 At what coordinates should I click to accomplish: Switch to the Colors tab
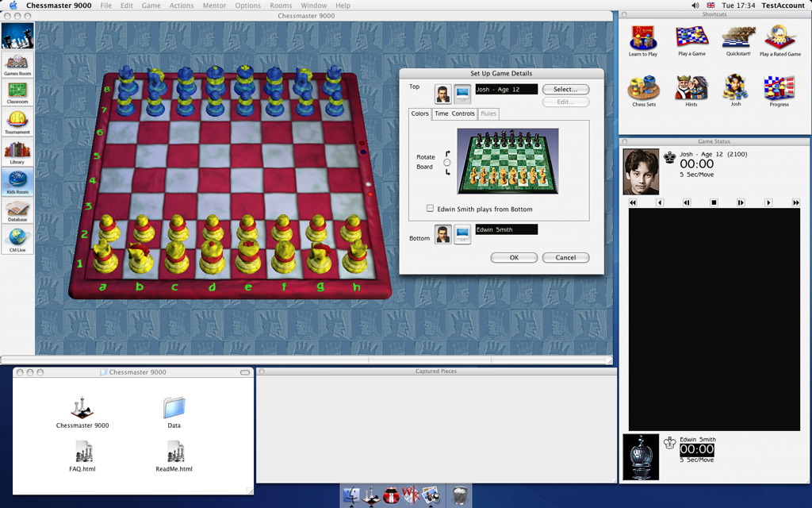pos(420,114)
